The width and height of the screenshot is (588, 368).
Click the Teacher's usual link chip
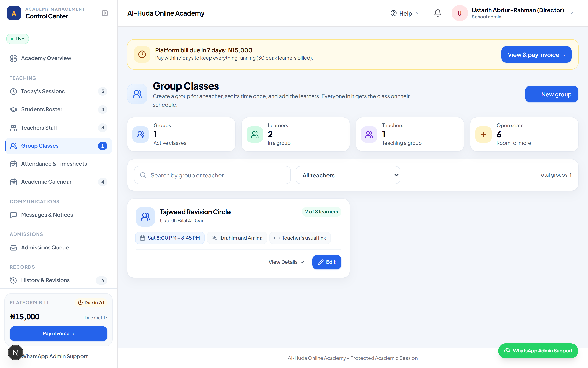(300, 238)
